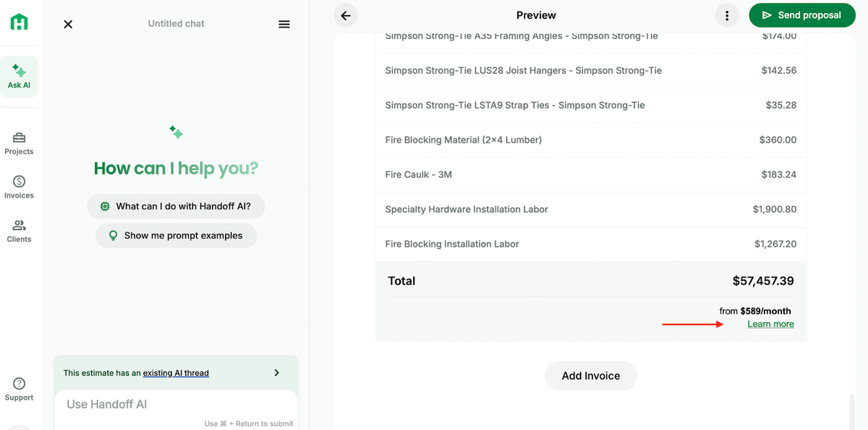
Task: Close the Untitled chat panel
Action: (x=68, y=24)
